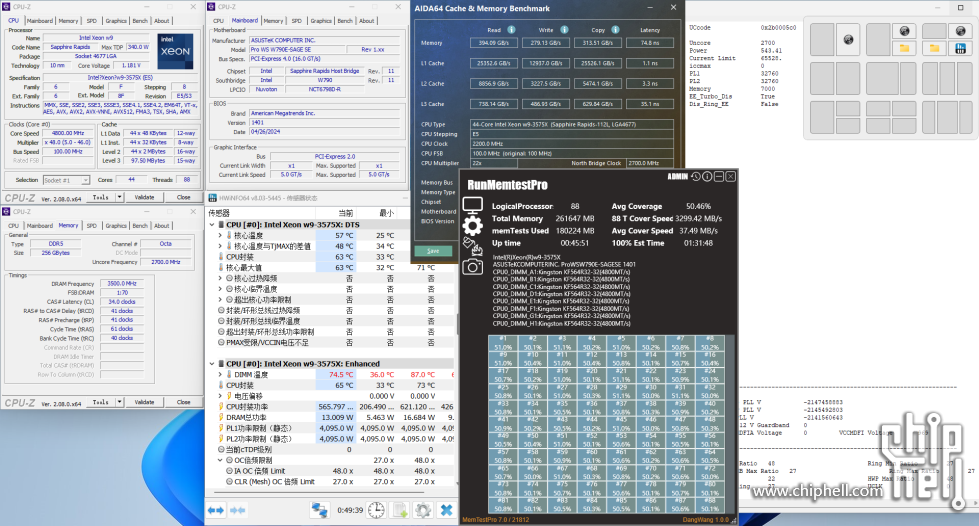Click Close button in CPU-Z CPU window
Image resolution: width=979 pixels, height=526 pixels.
tap(183, 197)
